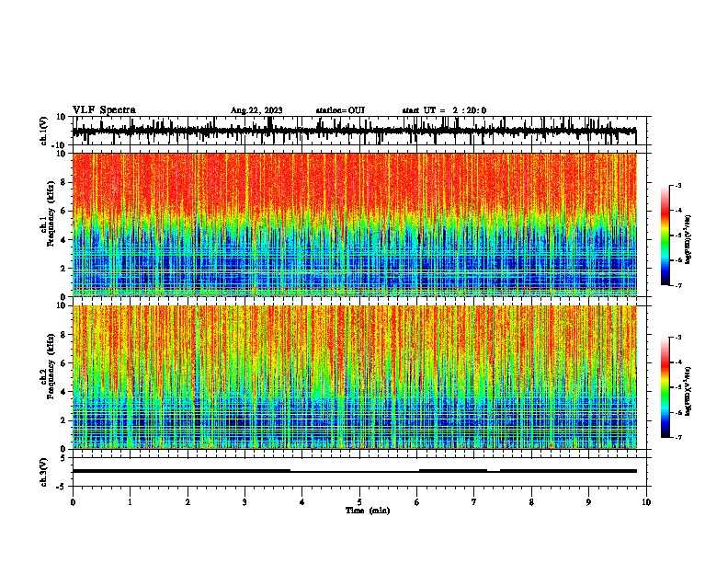Click the 'ch.1(V)' waveform axis label
This screenshot has height=563, width=728.
[44, 131]
